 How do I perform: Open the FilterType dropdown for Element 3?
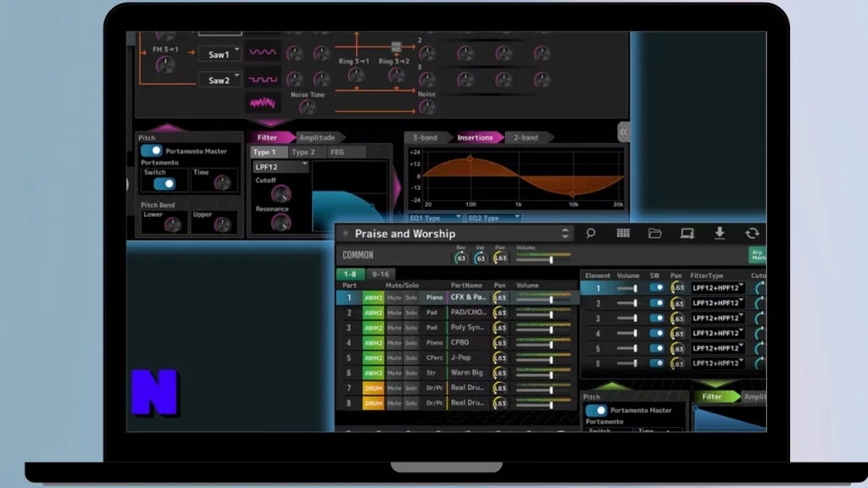[x=718, y=319]
